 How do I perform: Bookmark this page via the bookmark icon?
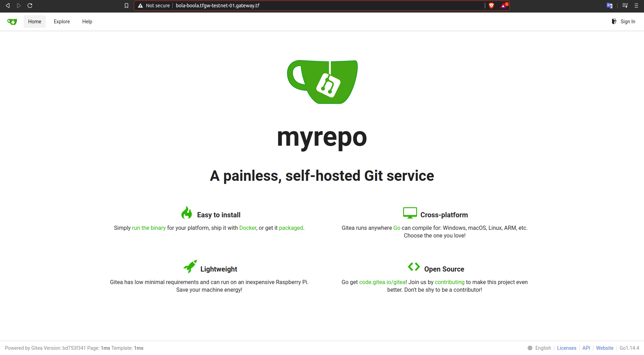coord(127,6)
